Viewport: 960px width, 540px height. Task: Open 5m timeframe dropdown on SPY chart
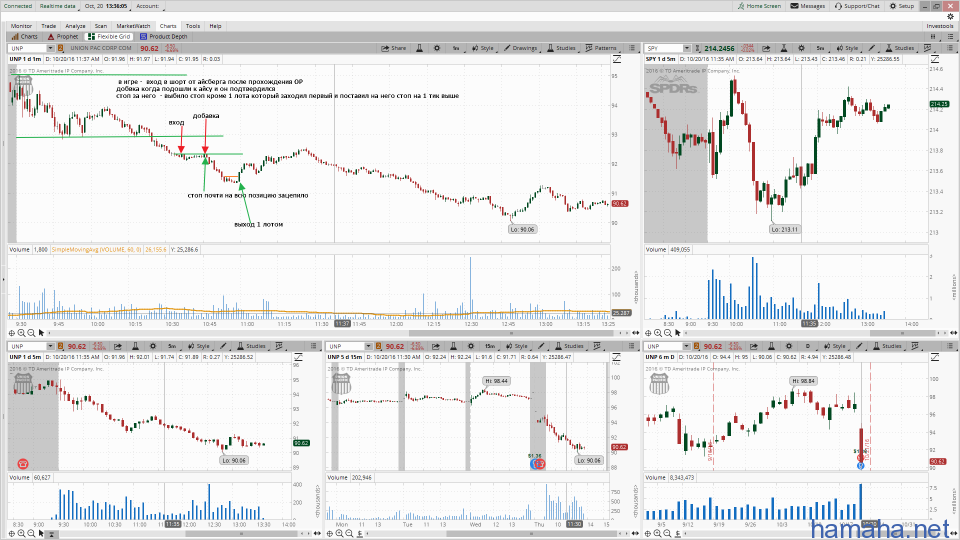point(820,48)
